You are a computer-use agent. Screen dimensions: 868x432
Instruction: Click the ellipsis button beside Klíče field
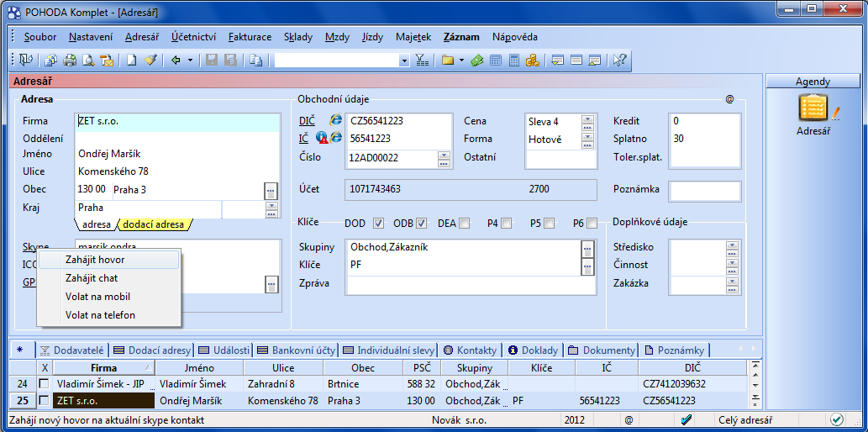588,267
